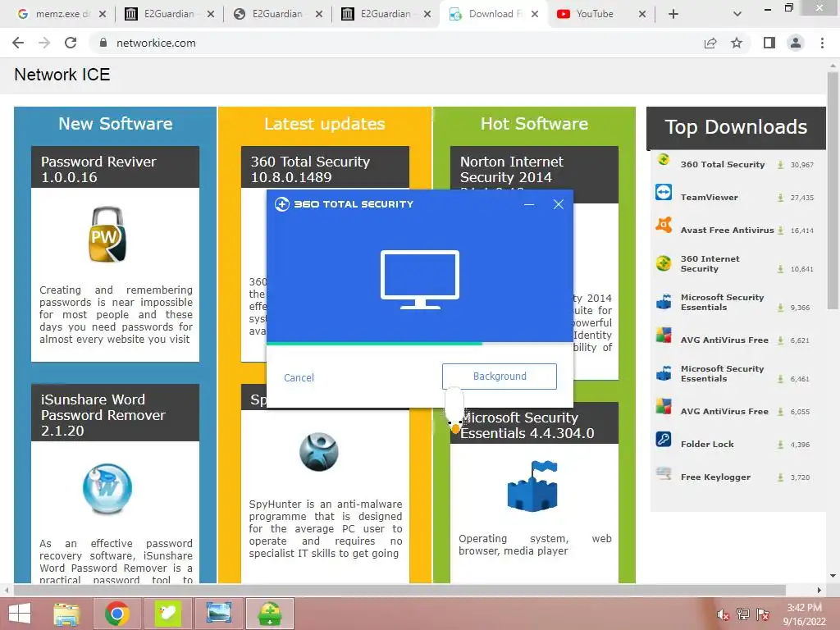Open TeamViewer link in Top Downloads
This screenshot has width=840, height=630.
pyautogui.click(x=709, y=197)
